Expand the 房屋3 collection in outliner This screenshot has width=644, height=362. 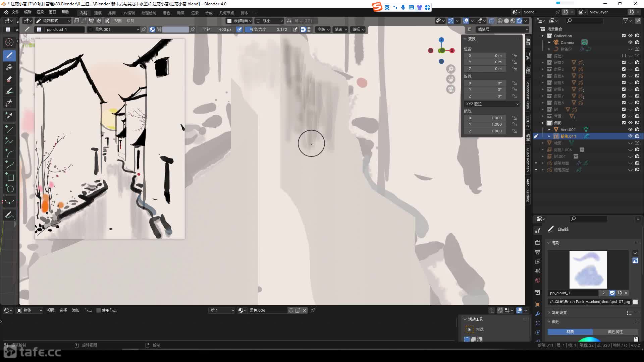tap(543, 69)
